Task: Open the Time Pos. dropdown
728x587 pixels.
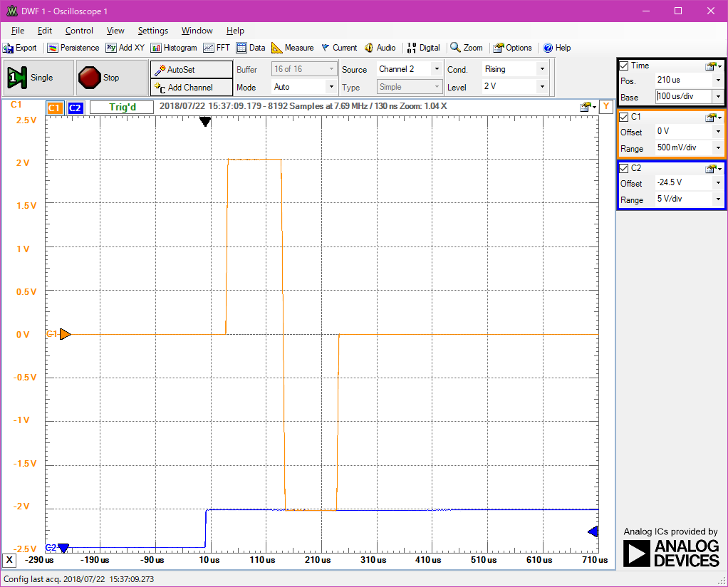Action: tap(718, 80)
